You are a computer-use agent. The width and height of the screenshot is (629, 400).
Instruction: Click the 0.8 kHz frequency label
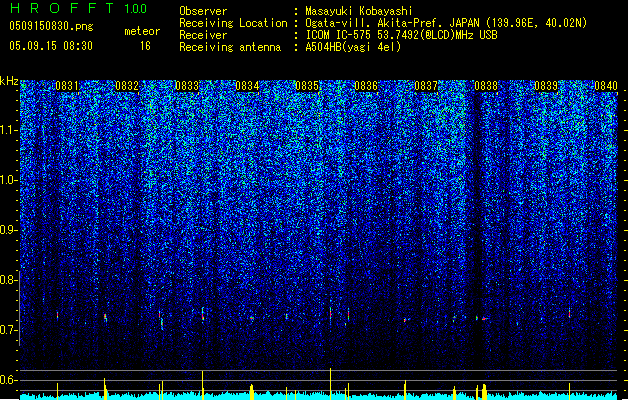(8, 280)
